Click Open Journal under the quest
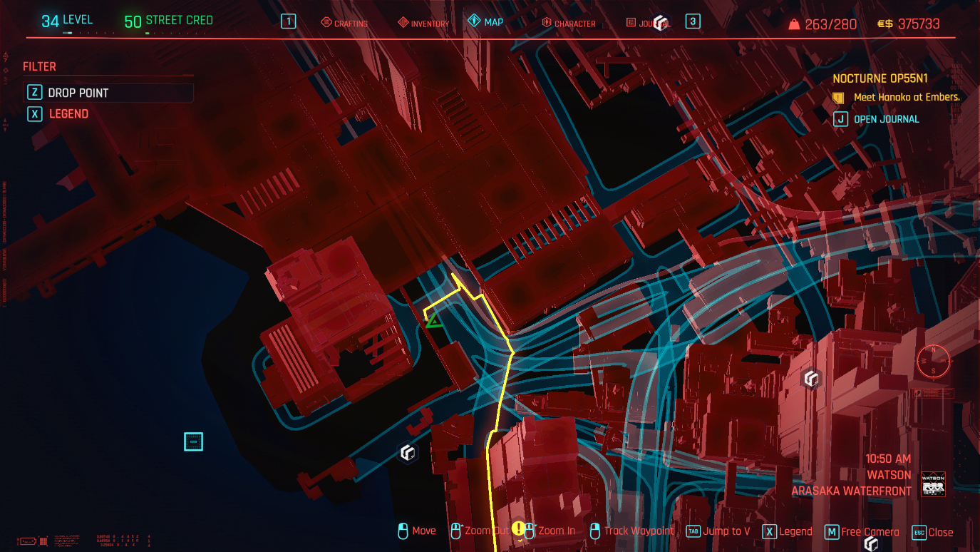This screenshot has width=980, height=552. click(877, 119)
